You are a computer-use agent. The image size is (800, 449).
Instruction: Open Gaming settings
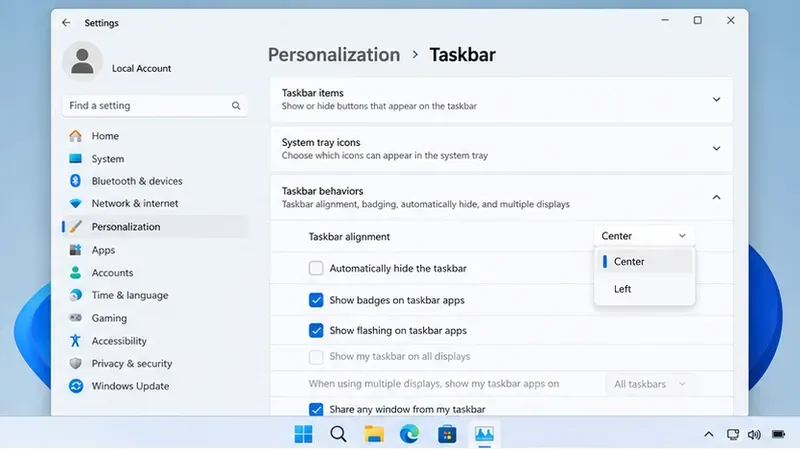(x=155, y=318)
